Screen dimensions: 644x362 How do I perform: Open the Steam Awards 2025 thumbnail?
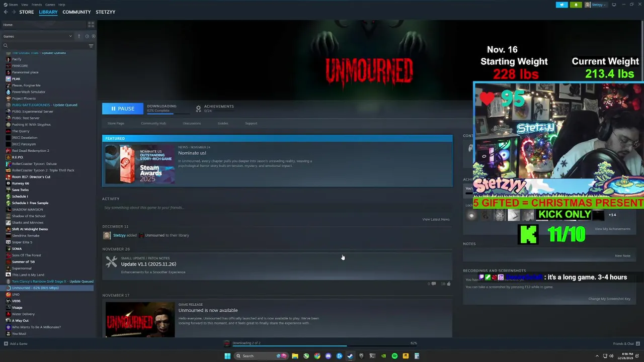coord(140,164)
